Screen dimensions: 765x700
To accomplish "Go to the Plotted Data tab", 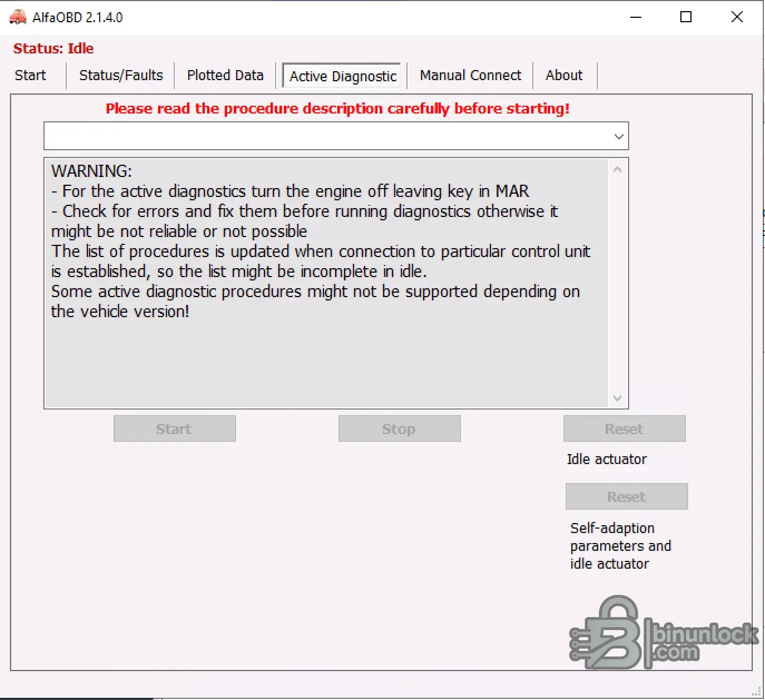I will pos(225,75).
